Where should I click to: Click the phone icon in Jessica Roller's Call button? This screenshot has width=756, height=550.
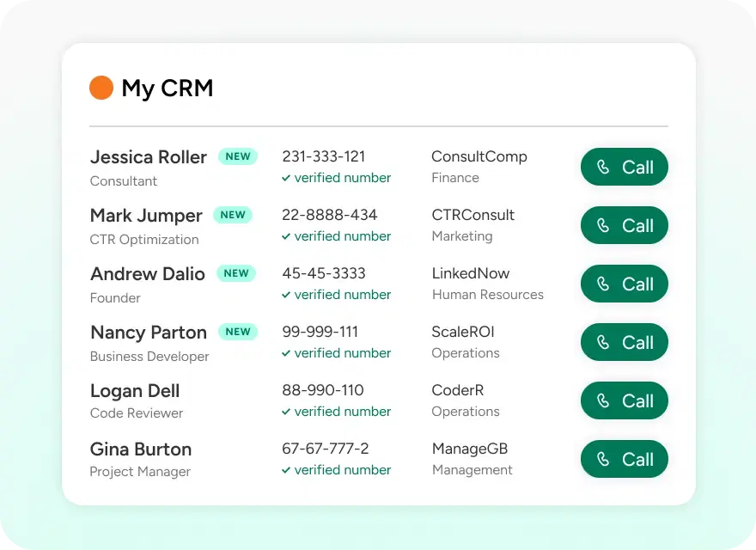pos(603,167)
